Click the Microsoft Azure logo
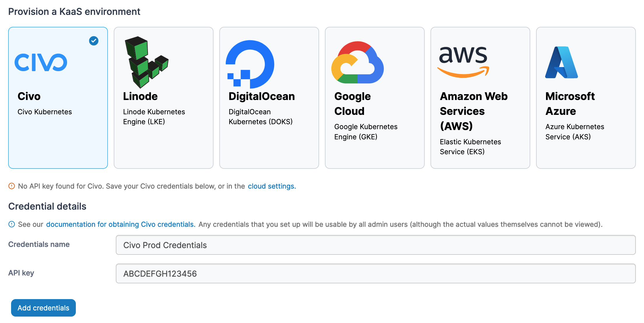The width and height of the screenshot is (644, 323). pyautogui.click(x=561, y=62)
